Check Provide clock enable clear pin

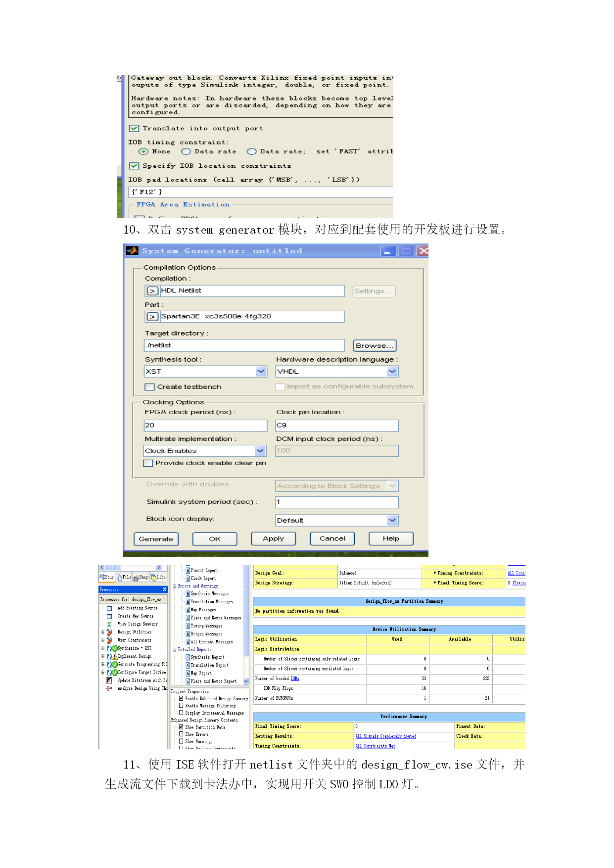148,463
